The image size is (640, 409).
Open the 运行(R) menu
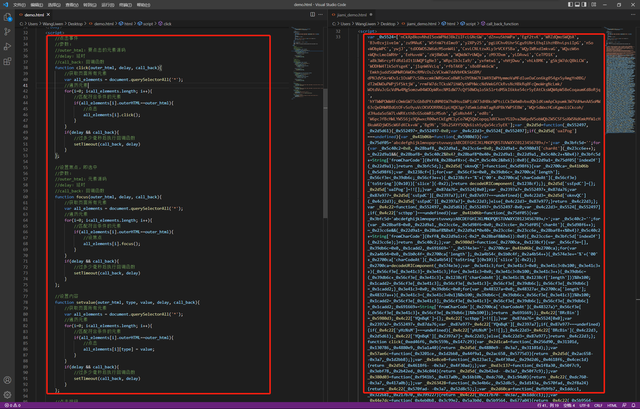tap(107, 5)
